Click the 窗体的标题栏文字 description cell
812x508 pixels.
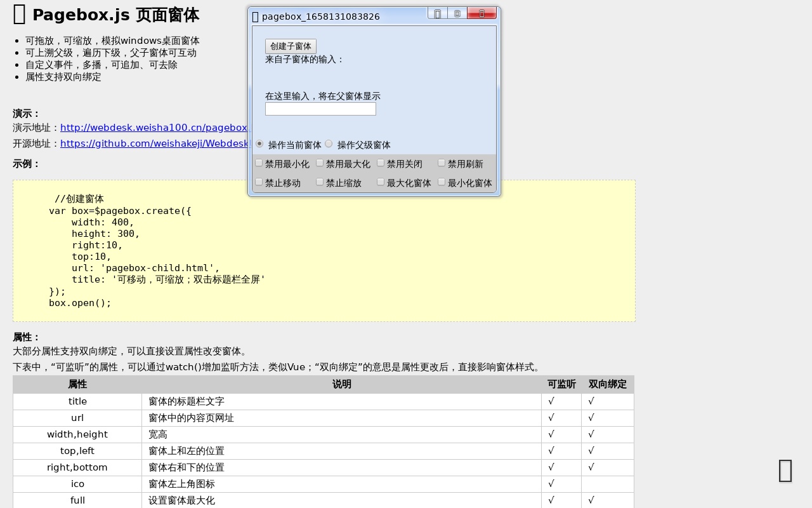coord(342,401)
